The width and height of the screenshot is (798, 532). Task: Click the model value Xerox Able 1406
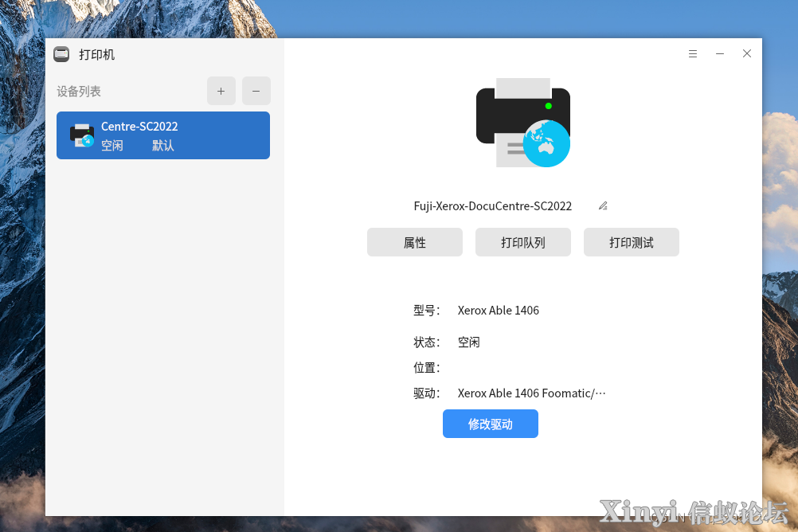pyautogui.click(x=499, y=311)
